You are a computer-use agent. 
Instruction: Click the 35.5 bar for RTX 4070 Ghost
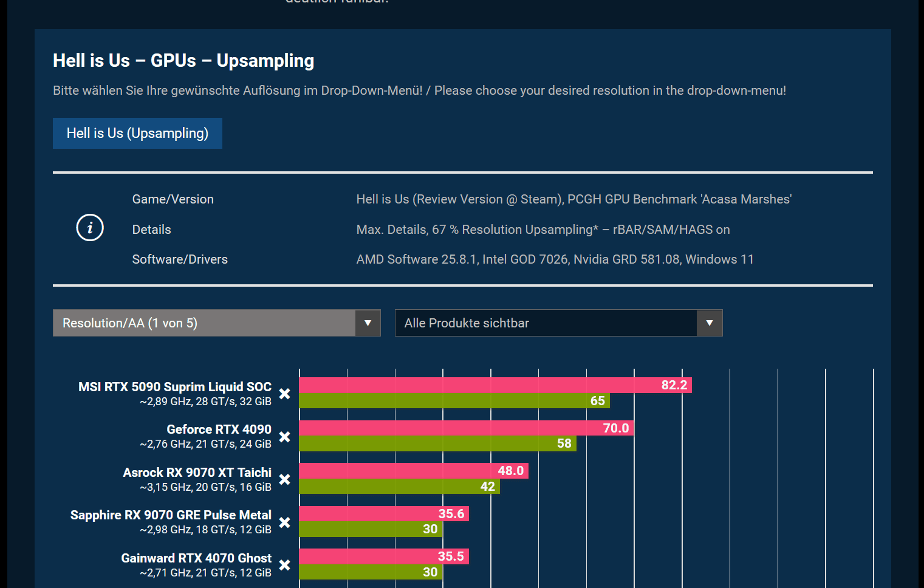(384, 556)
